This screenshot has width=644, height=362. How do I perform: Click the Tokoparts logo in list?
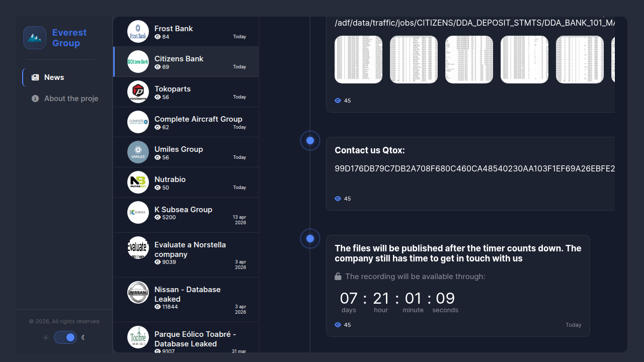pos(138,92)
